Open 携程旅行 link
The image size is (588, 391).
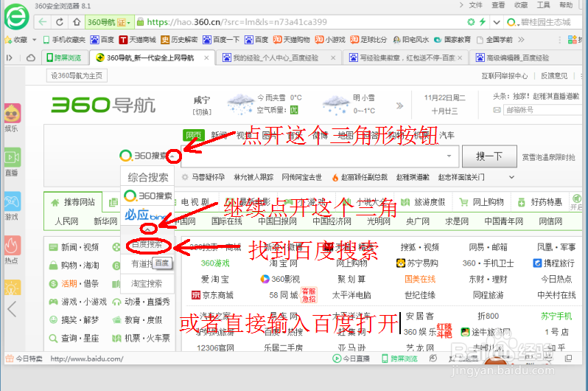click(x=554, y=263)
